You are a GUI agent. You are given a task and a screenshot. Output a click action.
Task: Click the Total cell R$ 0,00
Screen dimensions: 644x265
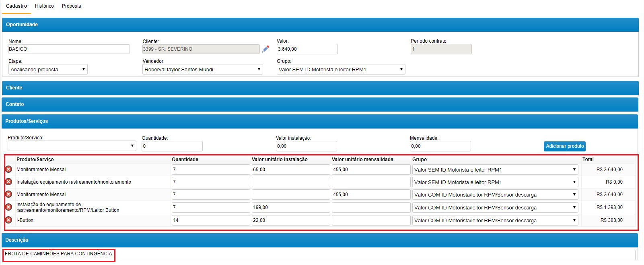pyautogui.click(x=614, y=182)
